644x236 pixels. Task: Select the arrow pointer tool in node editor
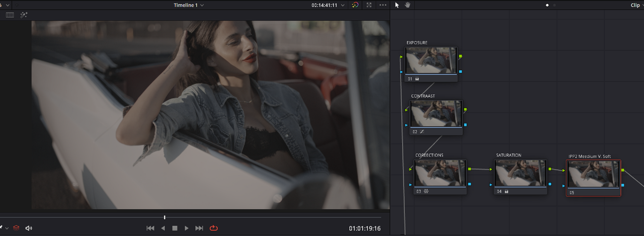tap(397, 5)
